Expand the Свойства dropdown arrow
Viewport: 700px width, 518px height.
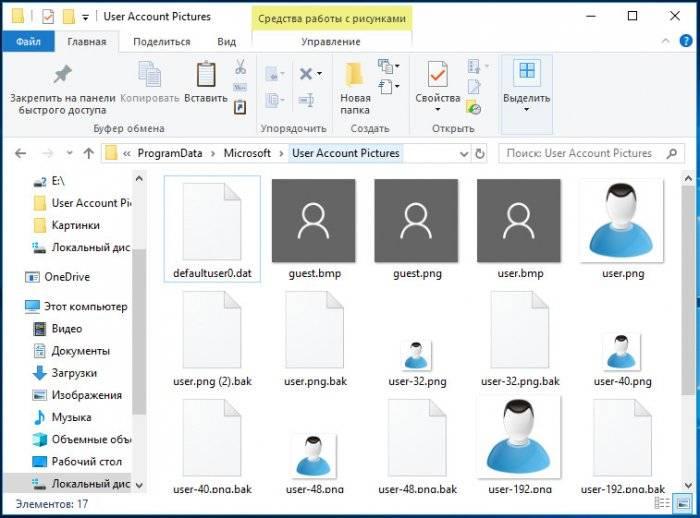click(438, 110)
